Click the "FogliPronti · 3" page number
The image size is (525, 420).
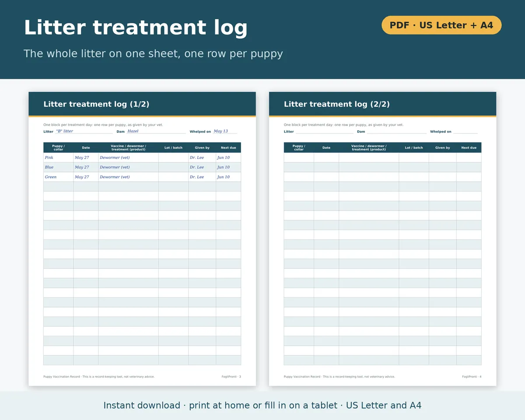pyautogui.click(x=231, y=377)
